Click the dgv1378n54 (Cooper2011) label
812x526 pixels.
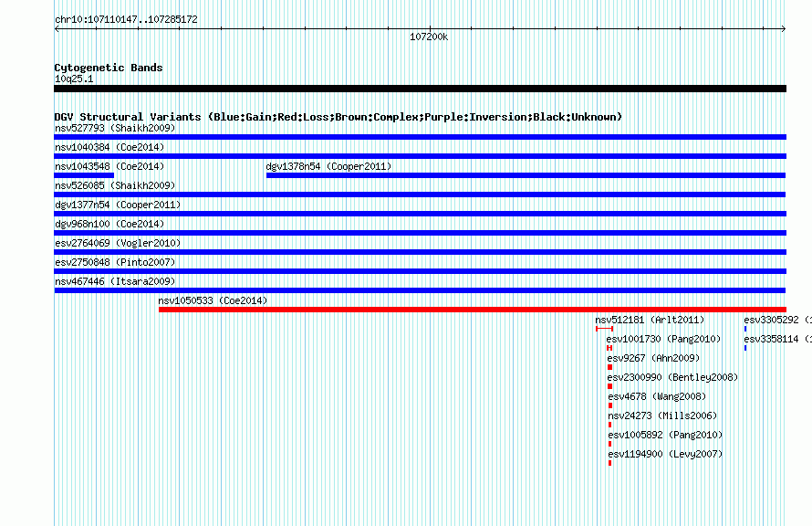coord(328,166)
